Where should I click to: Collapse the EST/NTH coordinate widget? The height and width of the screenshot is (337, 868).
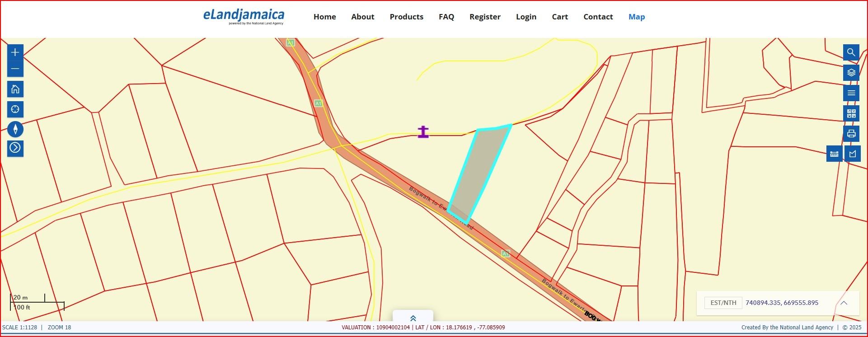[x=843, y=303]
